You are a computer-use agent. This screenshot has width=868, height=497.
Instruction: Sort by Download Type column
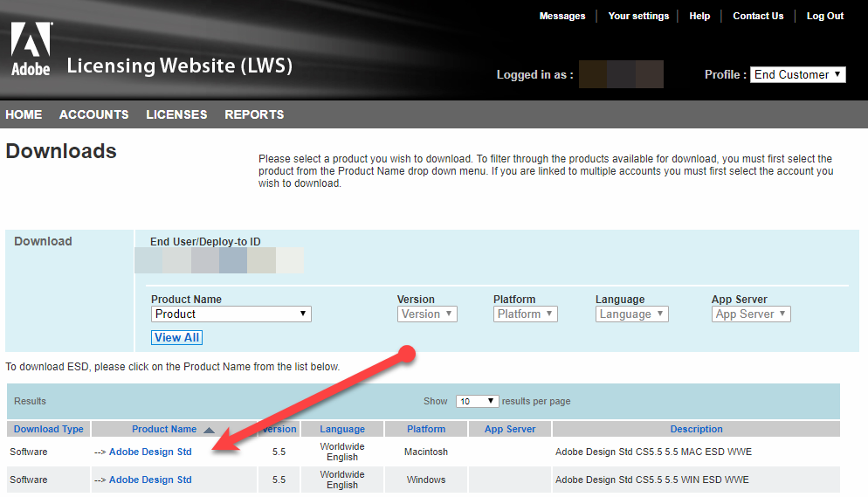tap(49, 429)
